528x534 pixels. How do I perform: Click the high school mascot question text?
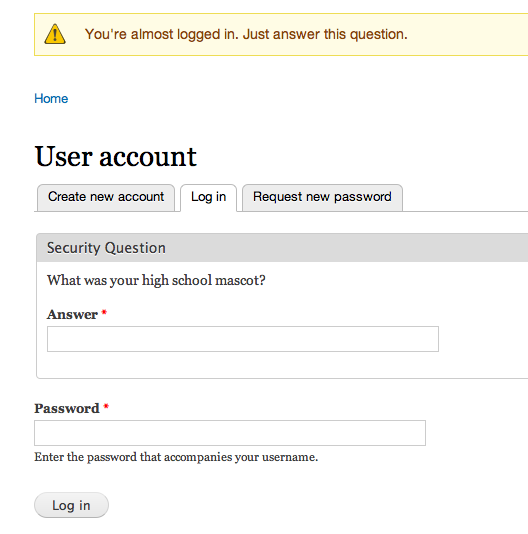tap(156, 280)
